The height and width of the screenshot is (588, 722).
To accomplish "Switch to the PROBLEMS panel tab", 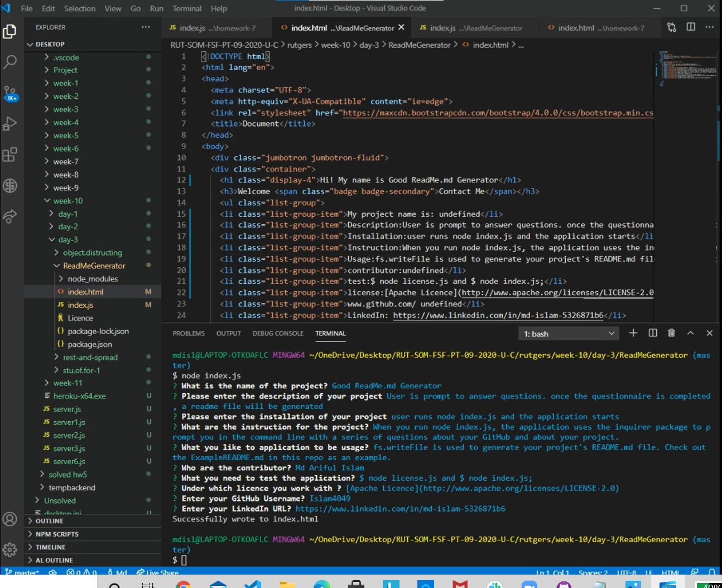I will tap(189, 333).
